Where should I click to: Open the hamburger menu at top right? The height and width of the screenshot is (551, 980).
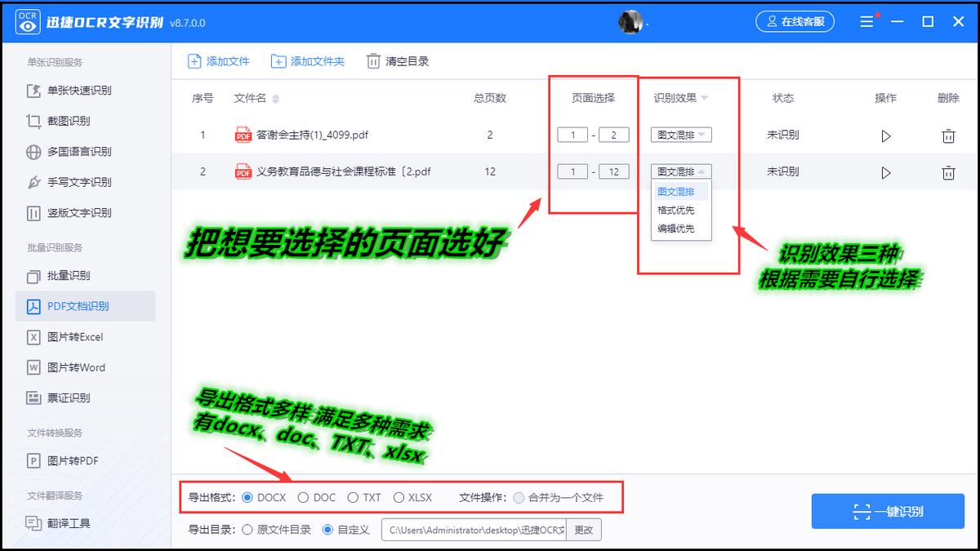pos(866,22)
